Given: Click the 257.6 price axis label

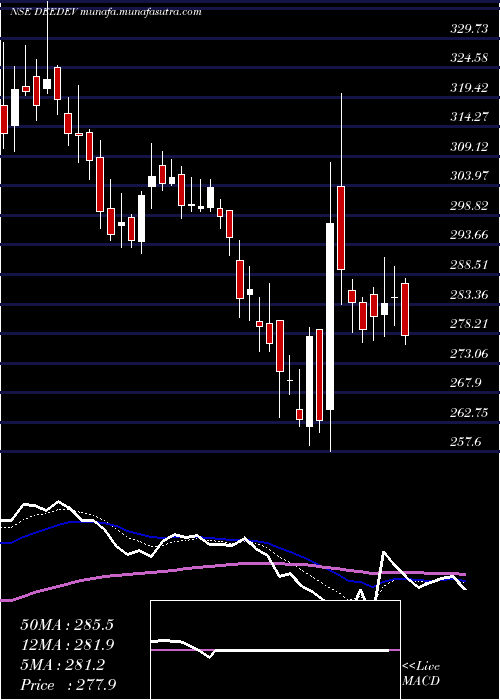Looking at the screenshot, I should 466,442.
